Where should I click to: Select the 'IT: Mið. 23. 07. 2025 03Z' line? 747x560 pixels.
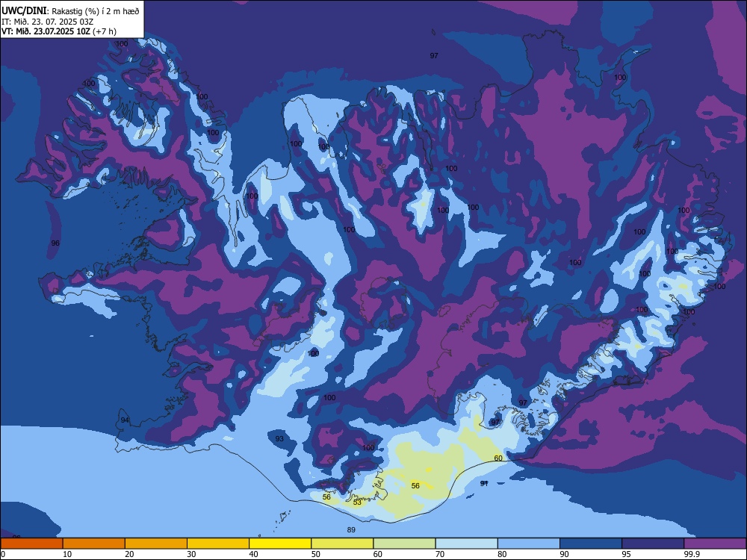tap(47, 22)
